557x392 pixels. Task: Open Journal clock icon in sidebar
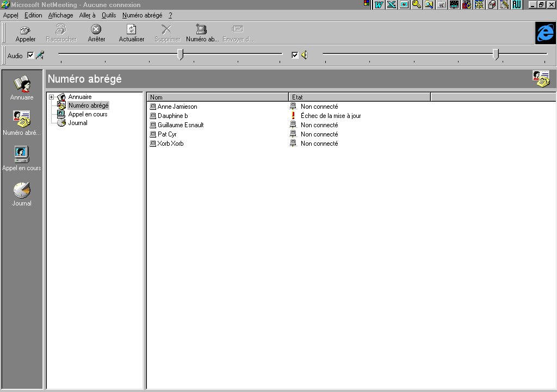[22, 190]
